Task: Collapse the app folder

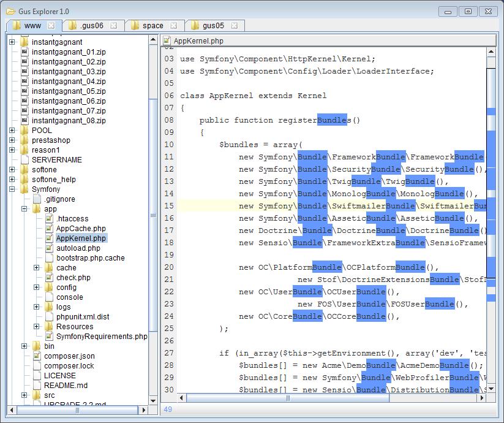Action: point(24,209)
